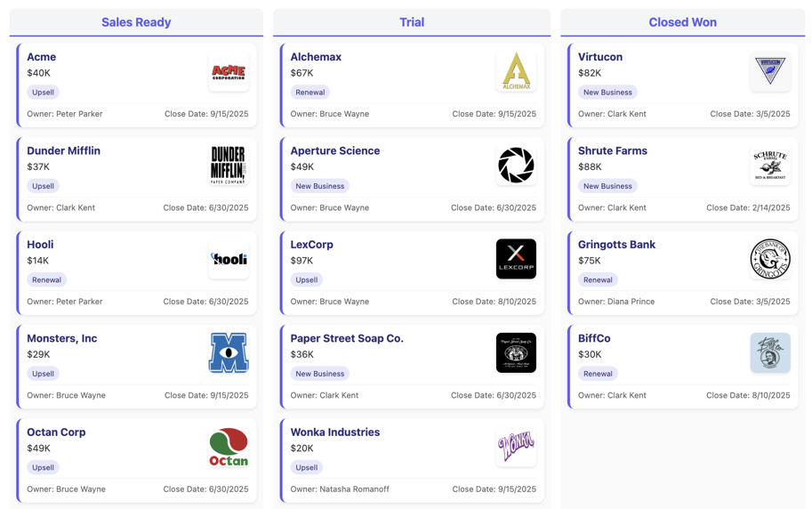
Task: Click the Alchemax gold A logo
Action: pos(517,71)
